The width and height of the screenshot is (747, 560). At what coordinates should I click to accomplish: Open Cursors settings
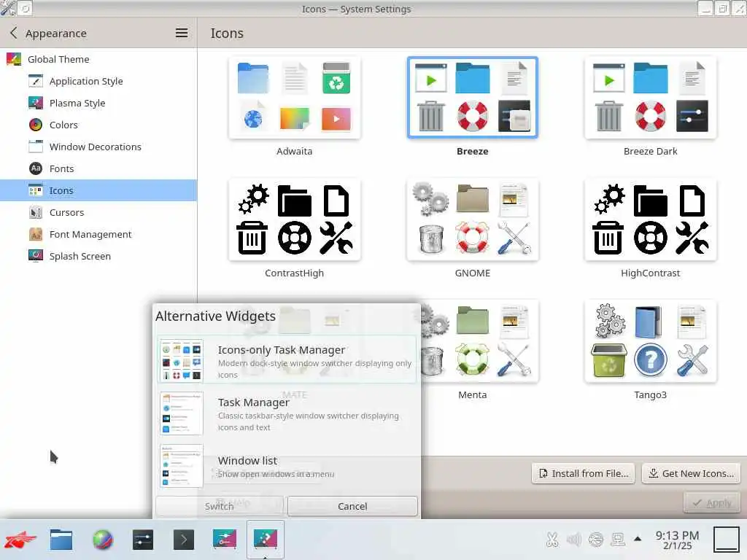(98, 212)
